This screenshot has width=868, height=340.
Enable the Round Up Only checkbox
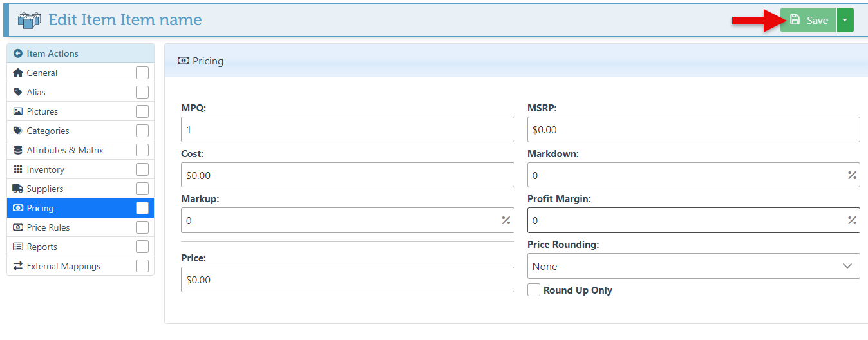point(534,290)
